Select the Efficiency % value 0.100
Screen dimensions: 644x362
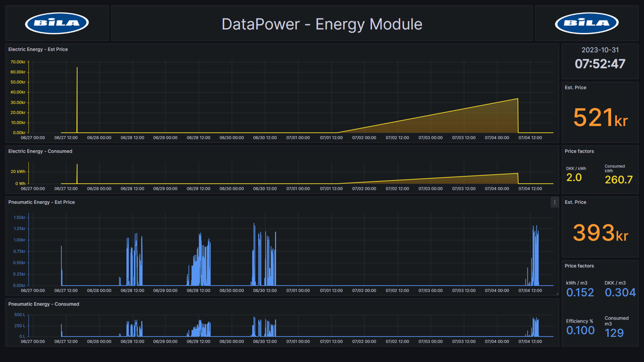[580, 330]
